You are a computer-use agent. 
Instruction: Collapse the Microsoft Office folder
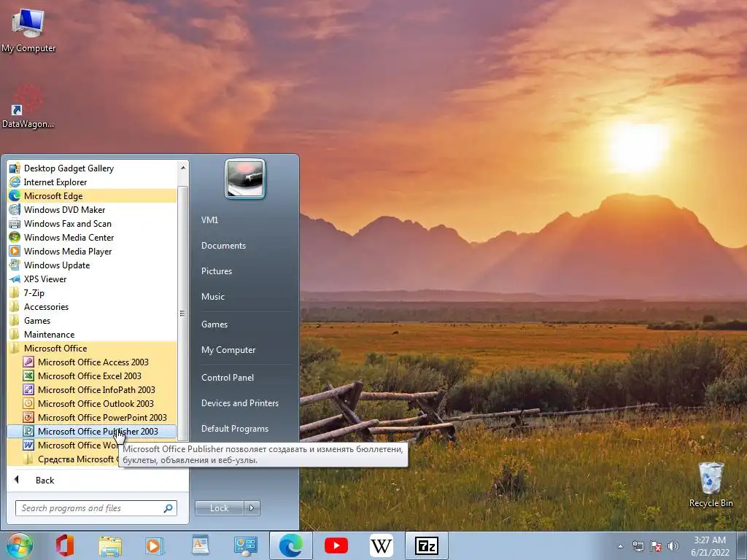92,348
